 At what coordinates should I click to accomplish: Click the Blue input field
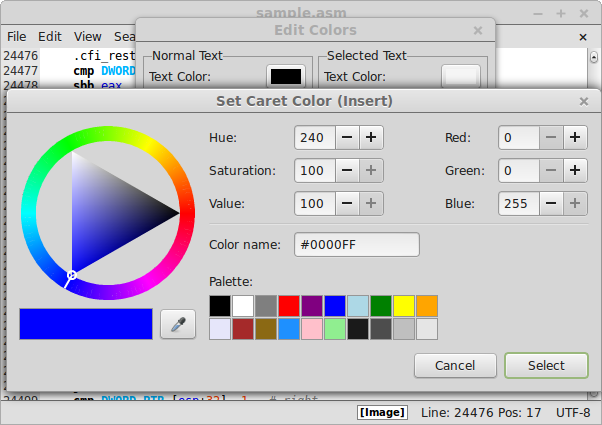coord(519,203)
